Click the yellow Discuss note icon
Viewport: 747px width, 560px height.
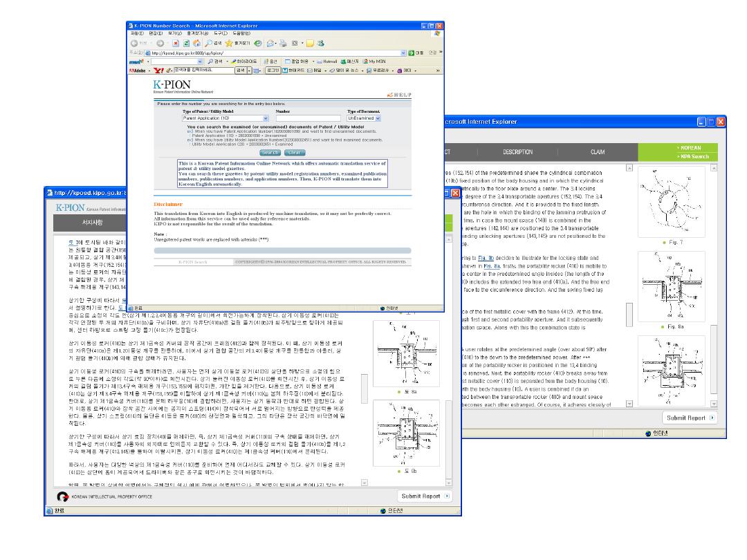[x=310, y=44]
